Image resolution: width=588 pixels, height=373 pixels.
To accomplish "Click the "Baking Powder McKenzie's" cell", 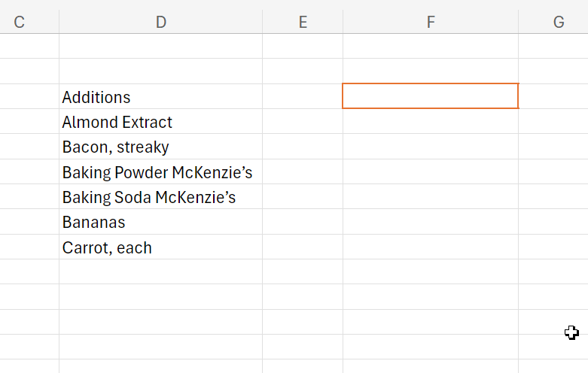I will 160,172.
